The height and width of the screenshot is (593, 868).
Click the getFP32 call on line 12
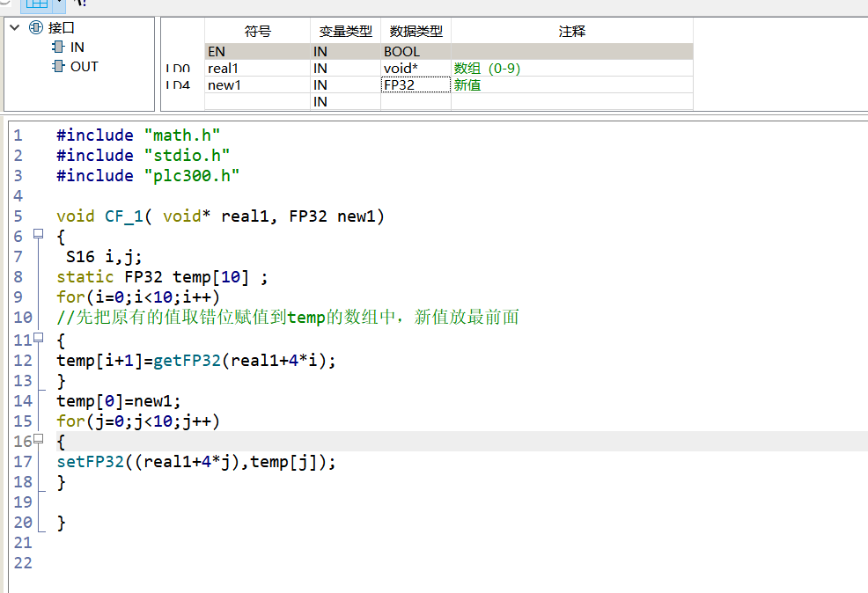[x=187, y=361]
